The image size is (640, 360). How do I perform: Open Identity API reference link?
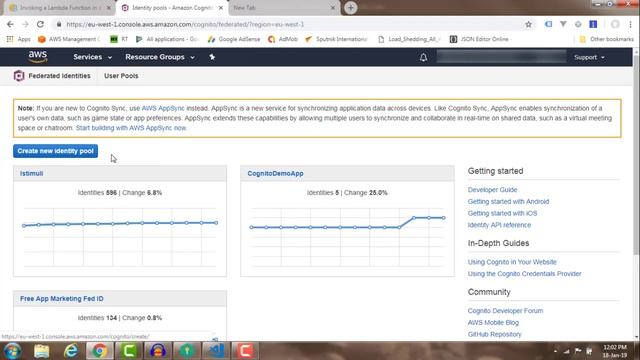499,225
